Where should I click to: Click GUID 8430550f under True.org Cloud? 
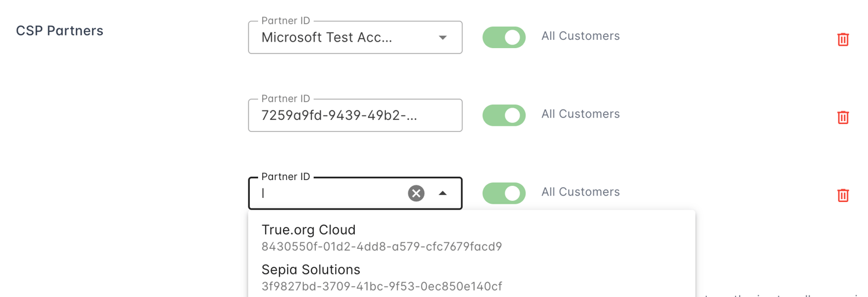(x=382, y=247)
